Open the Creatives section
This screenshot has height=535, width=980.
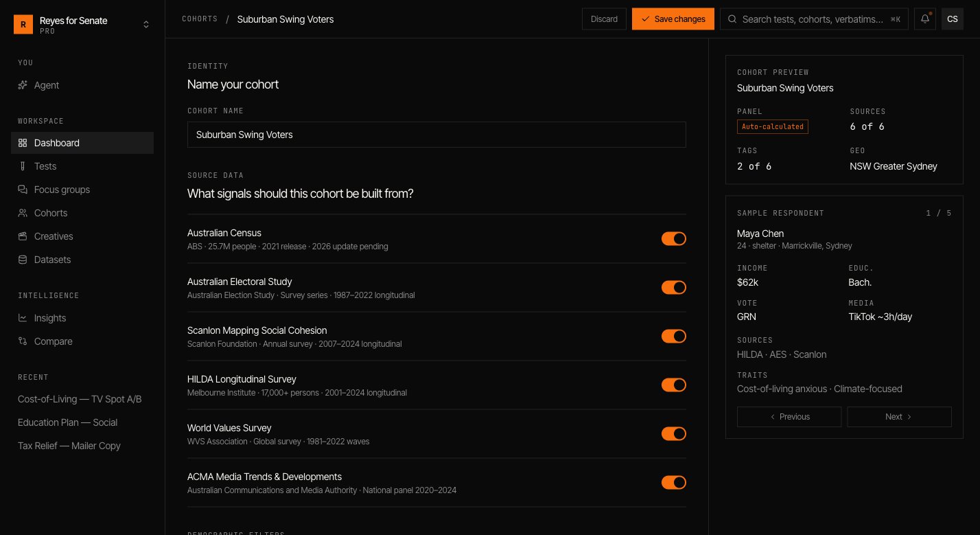coord(82,236)
